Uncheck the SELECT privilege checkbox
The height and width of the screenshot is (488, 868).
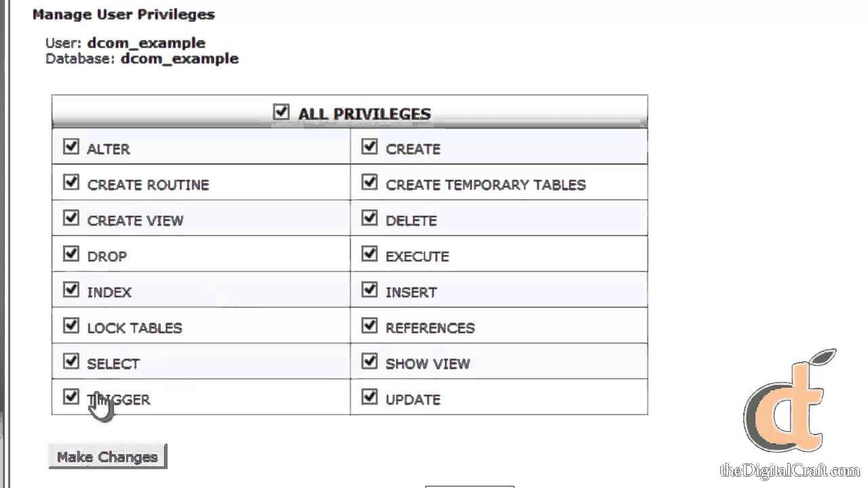coord(71,362)
